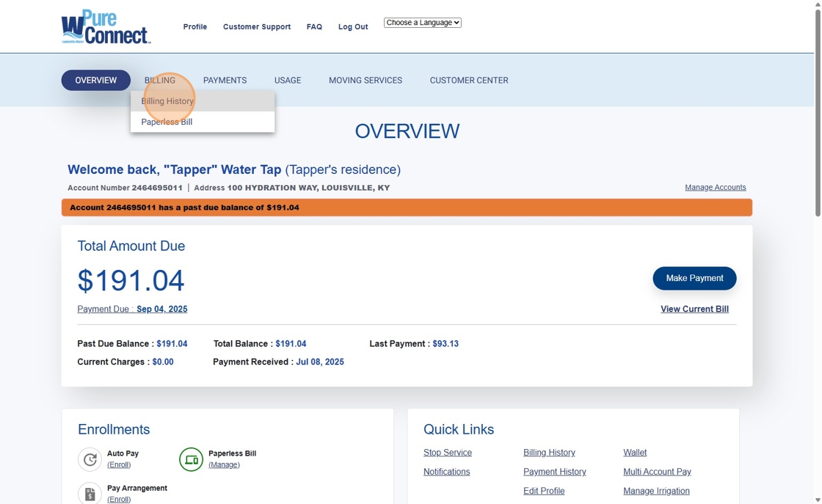Open the Wallet quick link
Image resolution: width=822 pixels, height=504 pixels.
[x=635, y=453]
